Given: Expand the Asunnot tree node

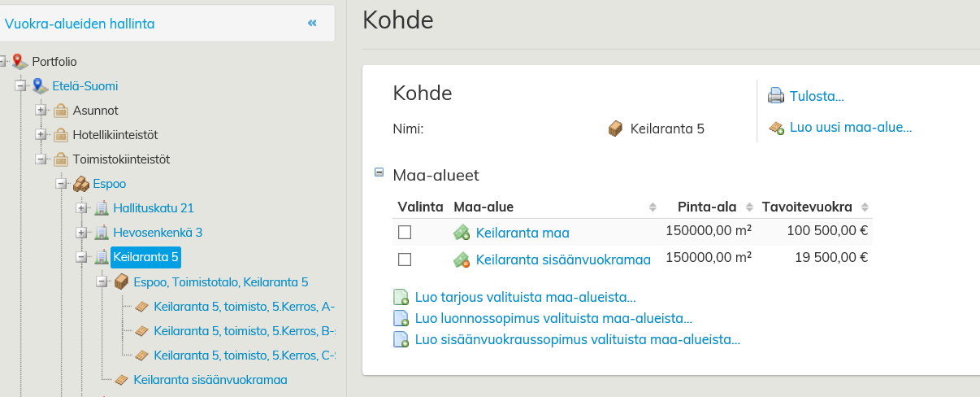Looking at the screenshot, I should tap(41, 111).
